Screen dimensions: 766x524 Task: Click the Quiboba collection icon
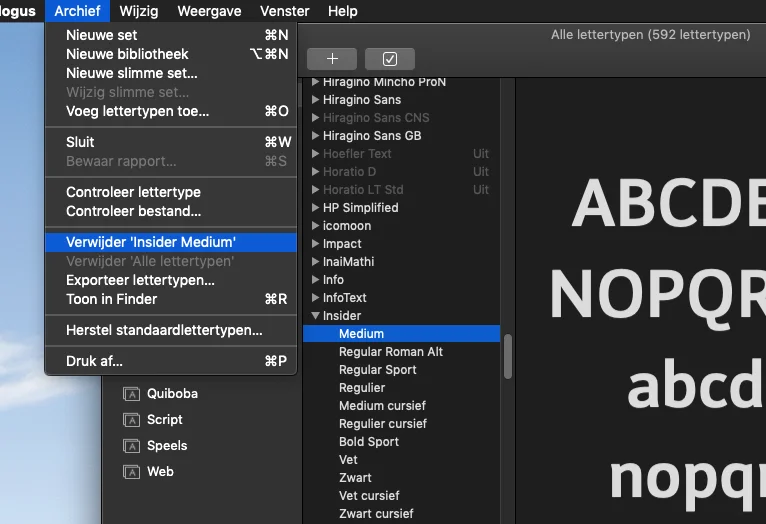(x=131, y=394)
